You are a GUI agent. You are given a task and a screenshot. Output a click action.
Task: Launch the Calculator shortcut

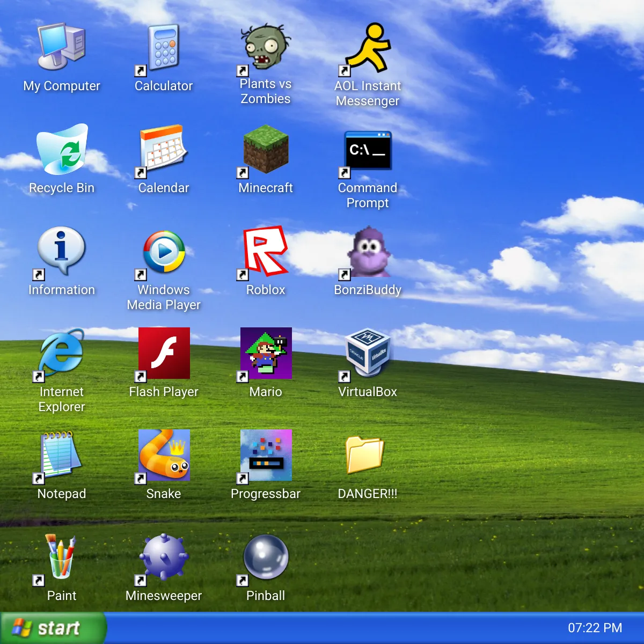[164, 47]
